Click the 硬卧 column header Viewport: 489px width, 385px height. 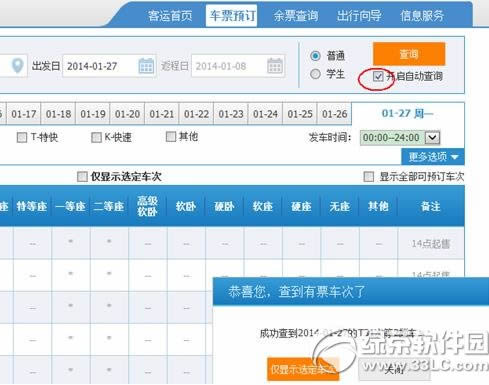coord(224,206)
